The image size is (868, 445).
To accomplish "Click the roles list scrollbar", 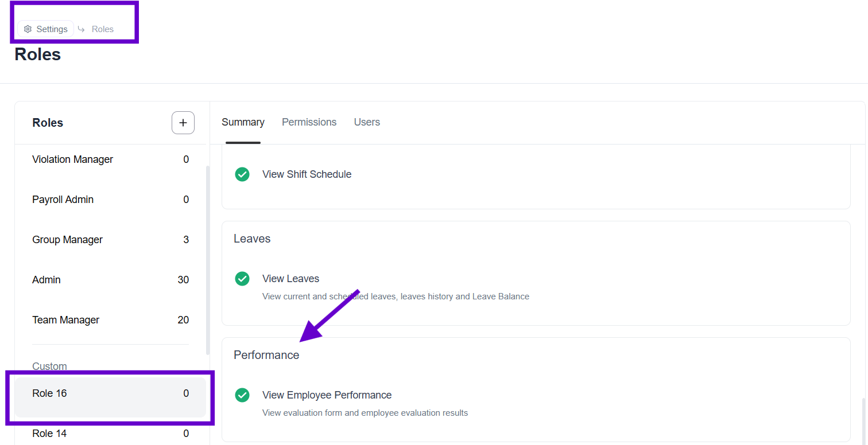I will click(x=207, y=258).
